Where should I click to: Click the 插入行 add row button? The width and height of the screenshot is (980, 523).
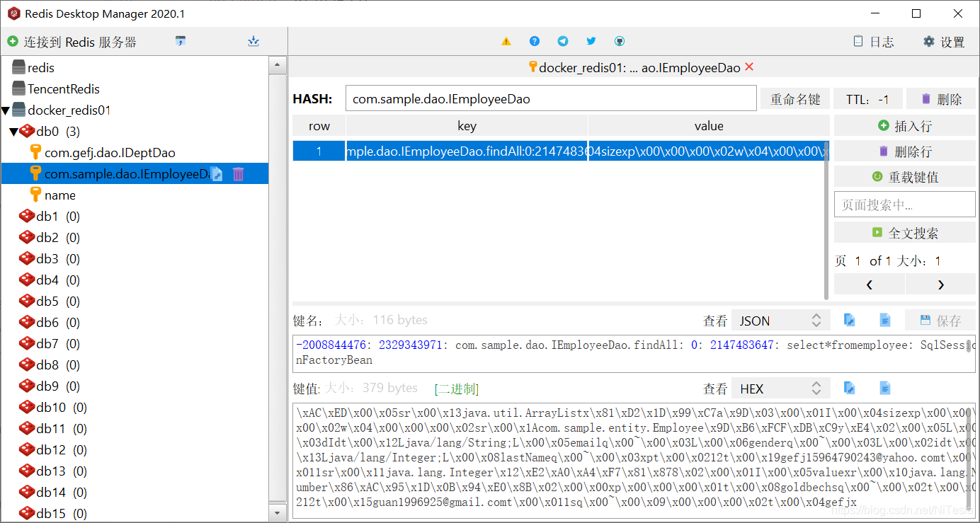click(x=905, y=126)
